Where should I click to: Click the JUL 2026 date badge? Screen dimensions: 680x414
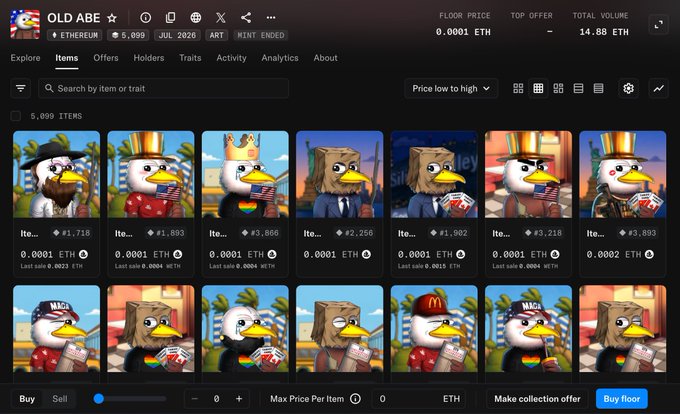tap(177, 35)
